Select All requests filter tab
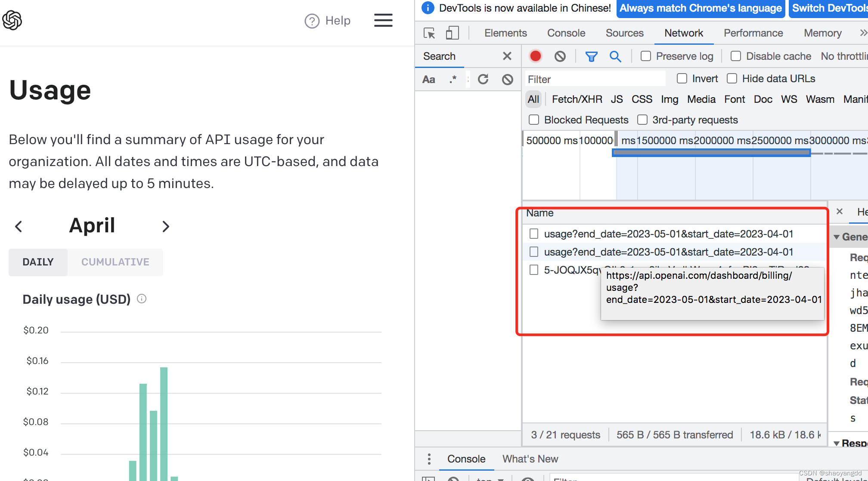The image size is (868, 481). 532,99
